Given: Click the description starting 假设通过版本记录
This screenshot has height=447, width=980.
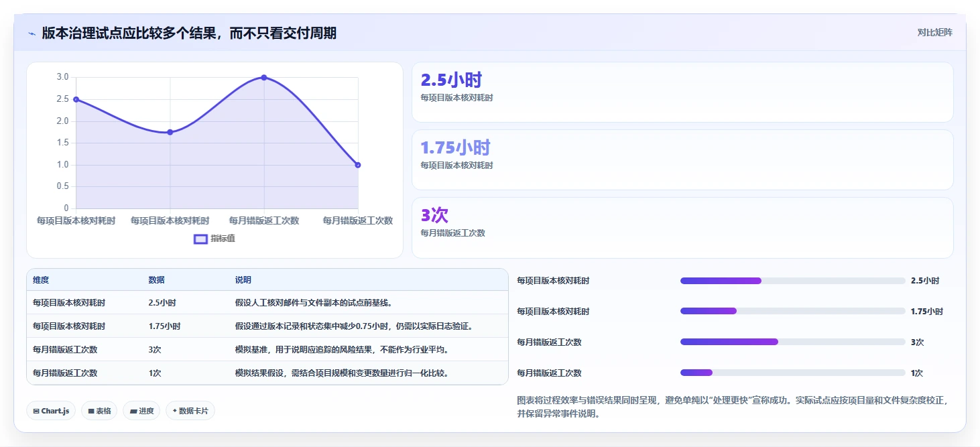Looking at the screenshot, I should [355, 326].
